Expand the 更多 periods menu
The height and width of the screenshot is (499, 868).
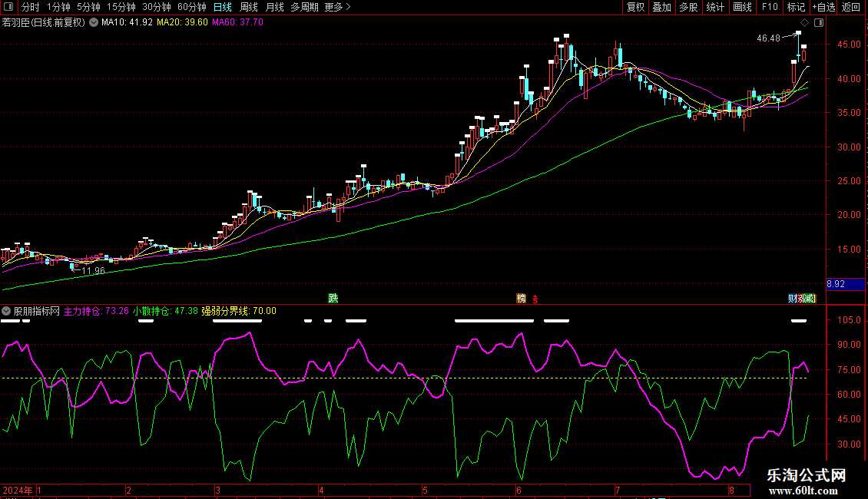pyautogui.click(x=337, y=7)
